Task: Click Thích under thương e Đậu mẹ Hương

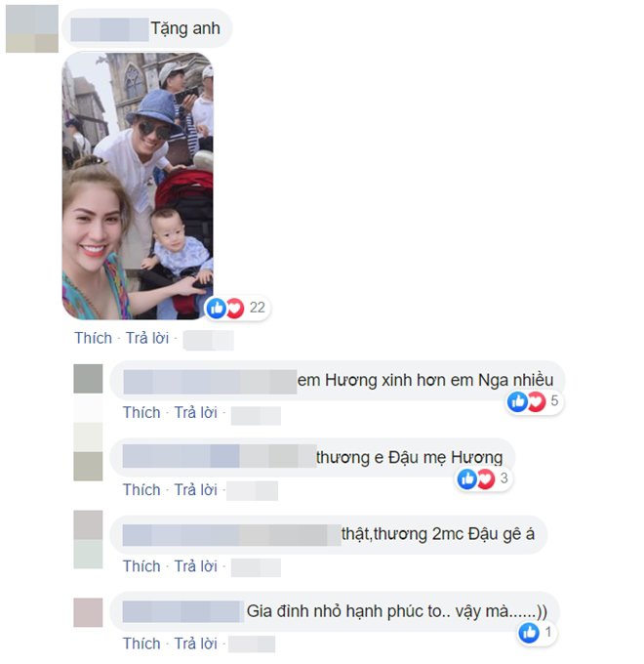Action: (x=141, y=490)
